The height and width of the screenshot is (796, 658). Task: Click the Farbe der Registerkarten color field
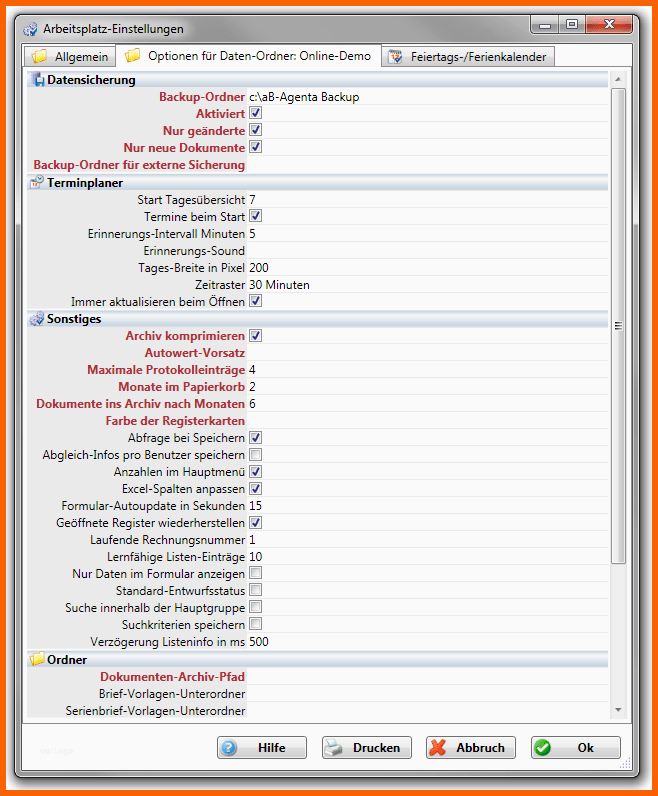[425, 421]
